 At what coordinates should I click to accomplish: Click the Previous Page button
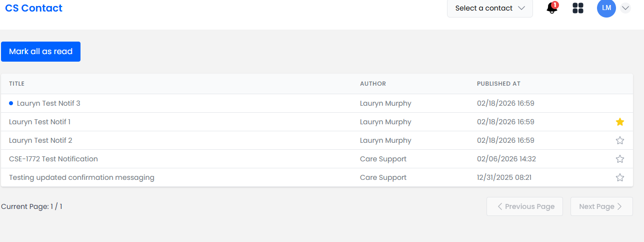[x=524, y=206]
